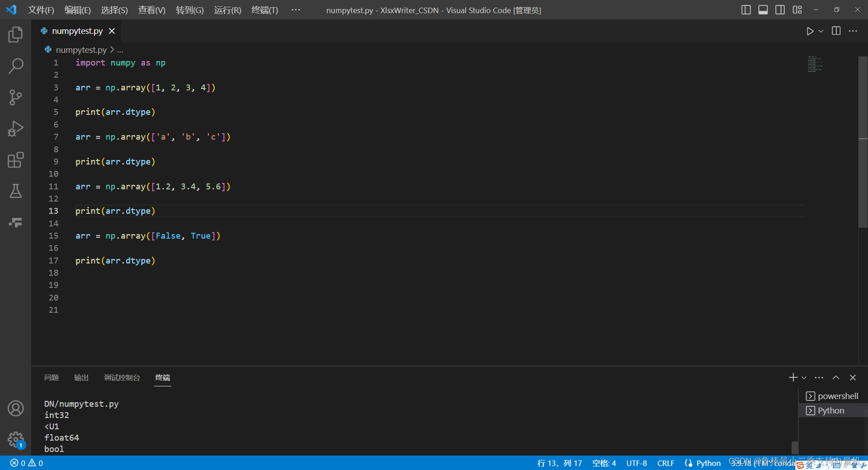The height and width of the screenshot is (470, 868).
Task: Open run options dropdown beside play button
Action: pyautogui.click(x=821, y=31)
